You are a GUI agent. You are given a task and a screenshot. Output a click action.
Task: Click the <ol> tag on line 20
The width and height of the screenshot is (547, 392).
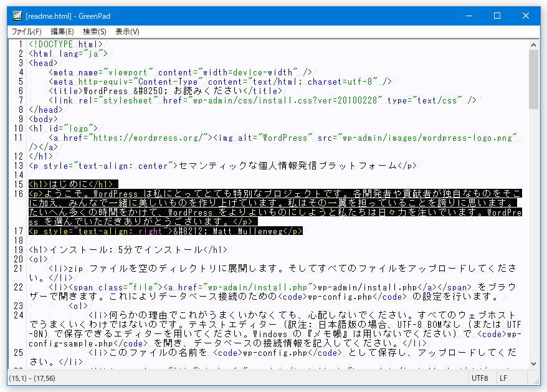tap(39, 259)
